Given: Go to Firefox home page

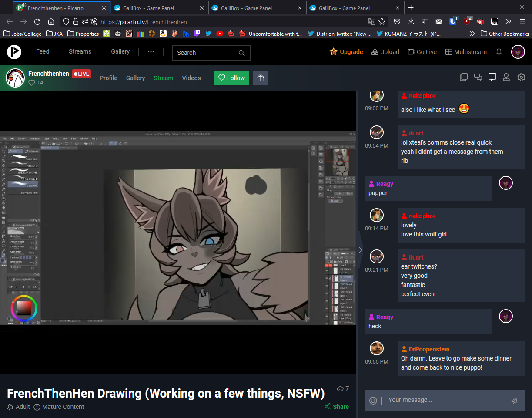Looking at the screenshot, I should tap(51, 21).
